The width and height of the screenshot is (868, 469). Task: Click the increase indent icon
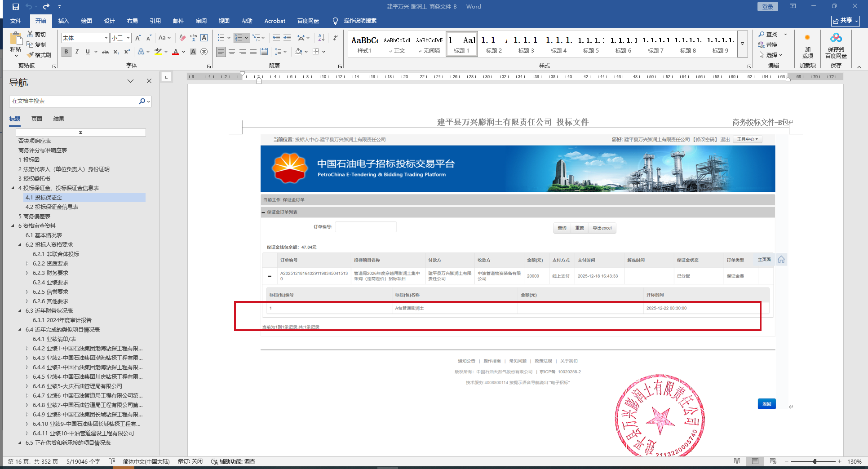click(287, 38)
